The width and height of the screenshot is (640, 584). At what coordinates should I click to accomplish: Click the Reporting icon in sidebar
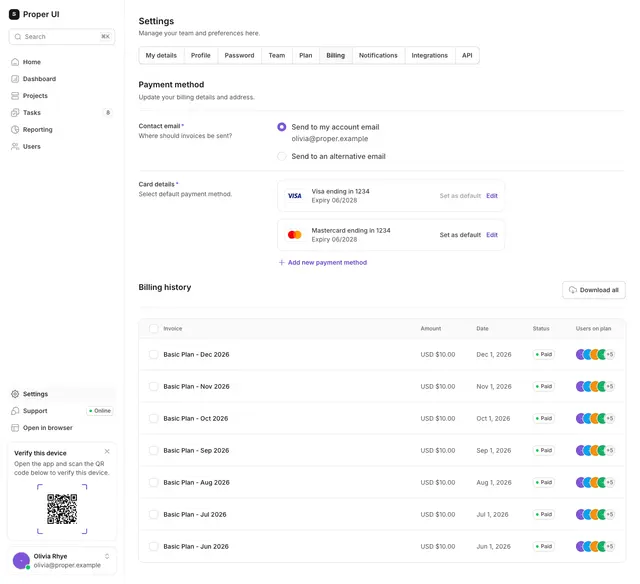[15, 129]
